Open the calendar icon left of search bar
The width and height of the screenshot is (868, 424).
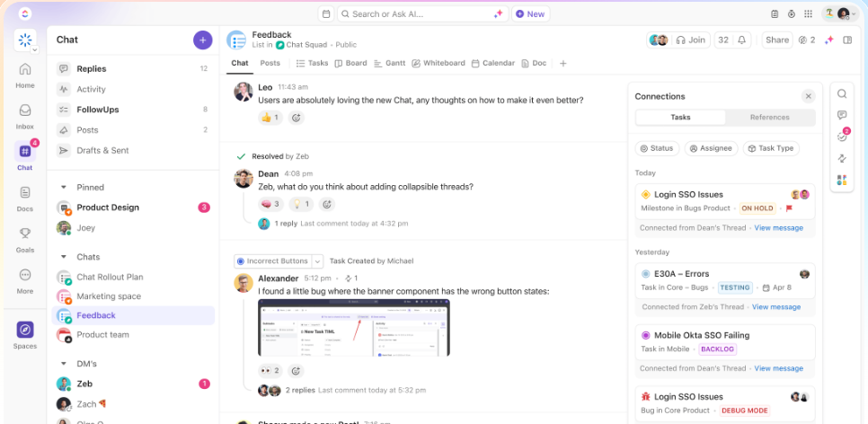pyautogui.click(x=326, y=13)
